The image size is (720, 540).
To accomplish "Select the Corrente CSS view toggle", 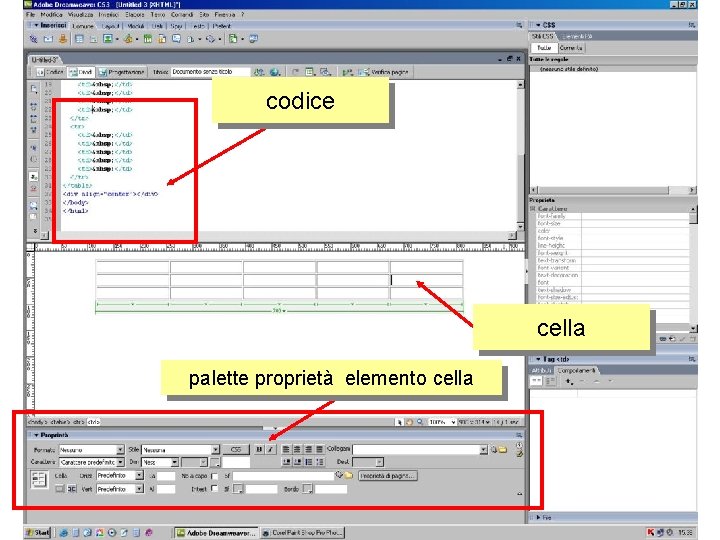I will click(571, 48).
